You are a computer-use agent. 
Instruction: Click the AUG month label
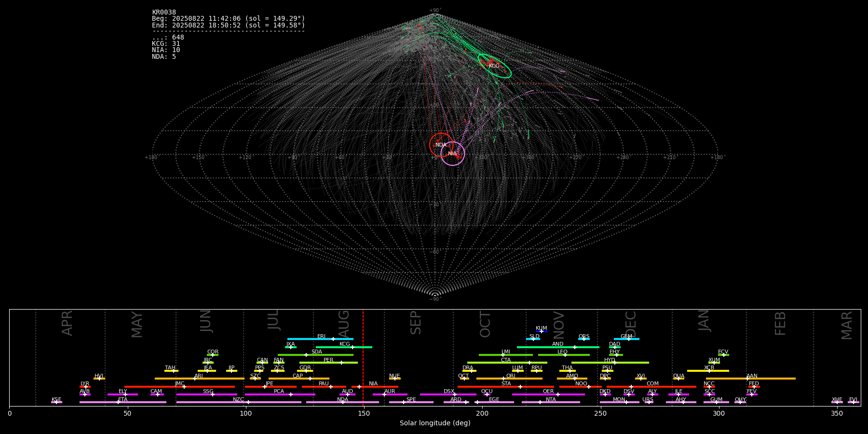[344, 324]
